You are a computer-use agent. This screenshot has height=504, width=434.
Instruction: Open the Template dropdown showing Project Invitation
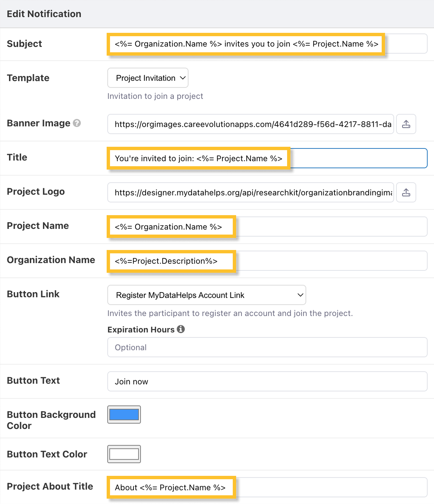click(148, 78)
